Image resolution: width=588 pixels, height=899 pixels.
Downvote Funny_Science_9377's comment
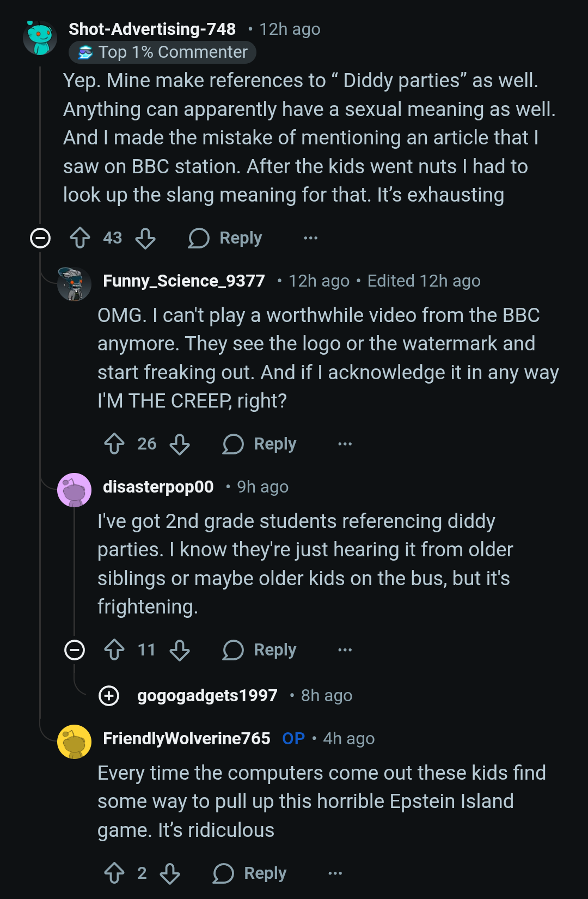pos(180,444)
